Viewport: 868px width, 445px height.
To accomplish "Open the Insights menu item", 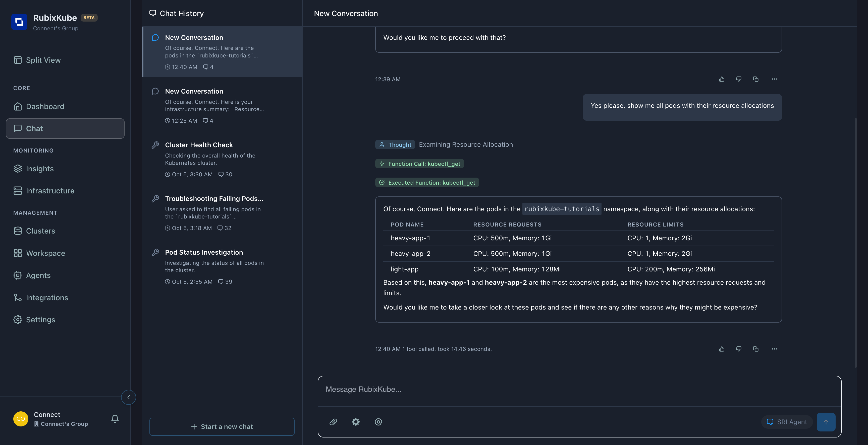I will coord(40,169).
